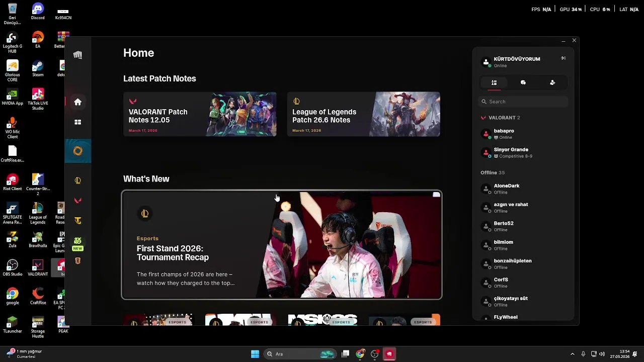Open Counter-Strike 2 desktop shortcut

pyautogui.click(x=38, y=184)
